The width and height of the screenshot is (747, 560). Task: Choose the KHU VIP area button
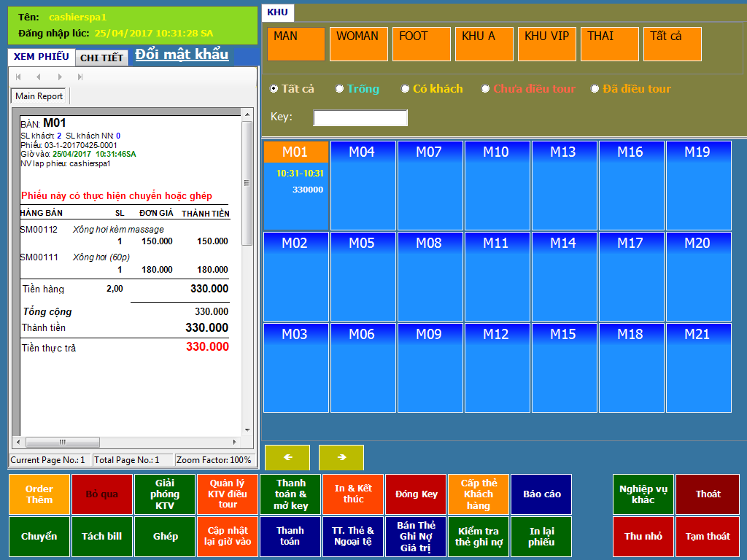546,44
